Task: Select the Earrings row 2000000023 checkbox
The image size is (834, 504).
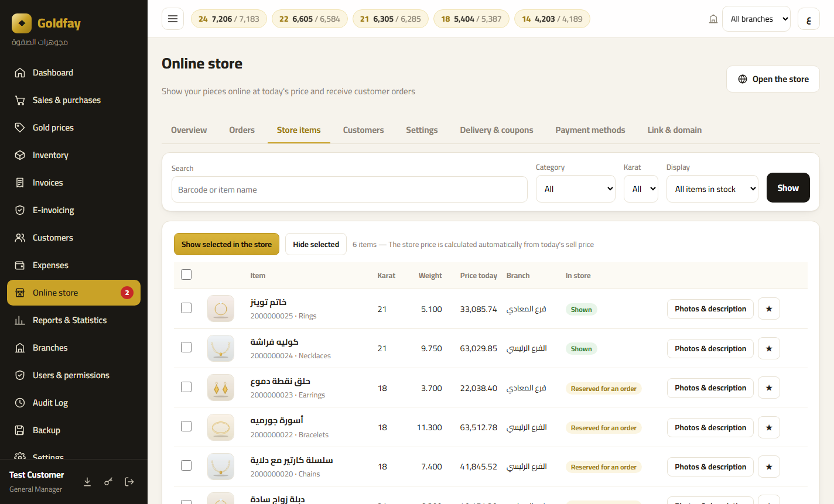Action: coord(186,387)
